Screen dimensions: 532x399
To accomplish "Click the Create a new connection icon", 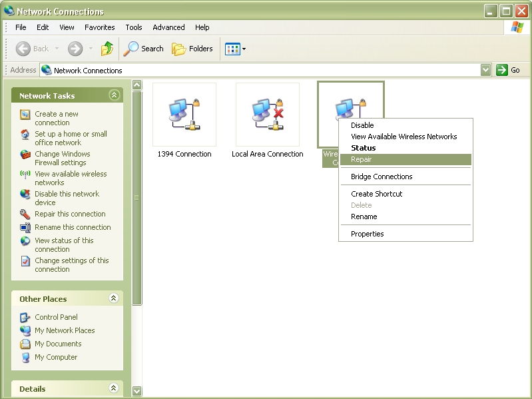I will tap(25, 115).
